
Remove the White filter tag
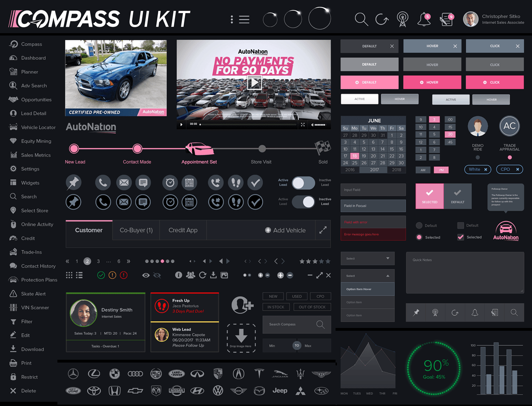click(485, 169)
